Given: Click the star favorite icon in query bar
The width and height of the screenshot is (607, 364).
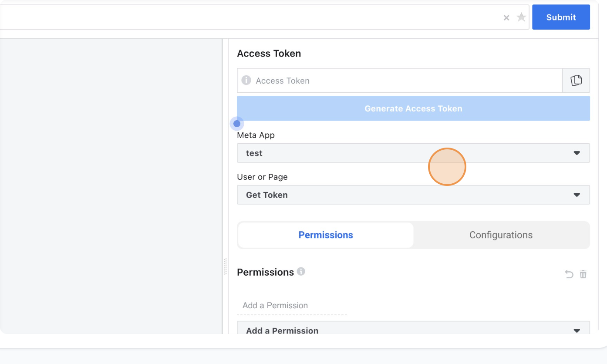Looking at the screenshot, I should click(x=521, y=17).
